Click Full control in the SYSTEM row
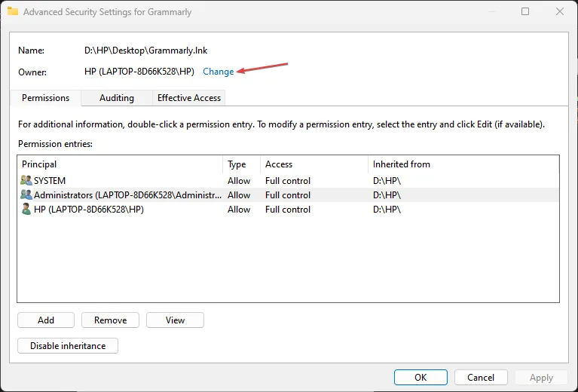Screen dimensions: 578x392 288,181
